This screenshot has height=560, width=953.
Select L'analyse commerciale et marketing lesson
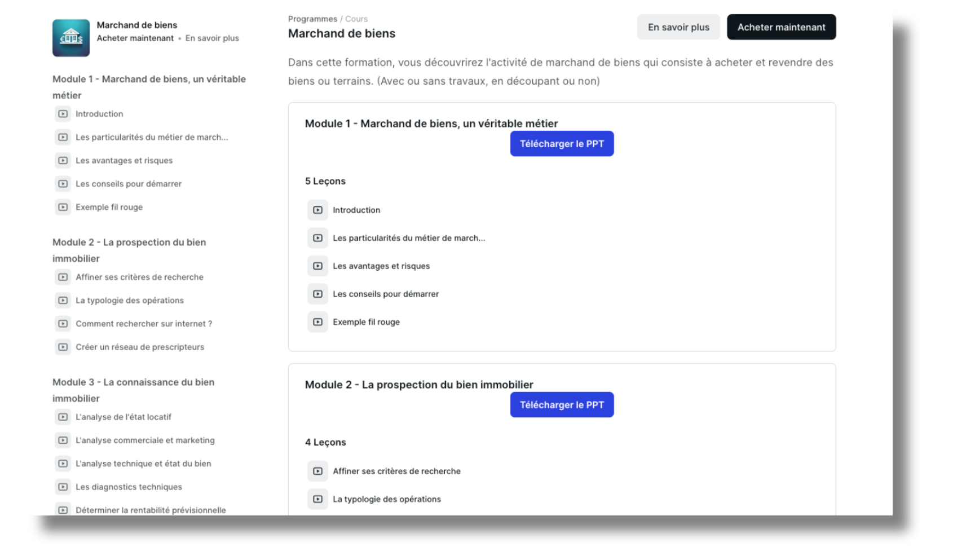145,440
